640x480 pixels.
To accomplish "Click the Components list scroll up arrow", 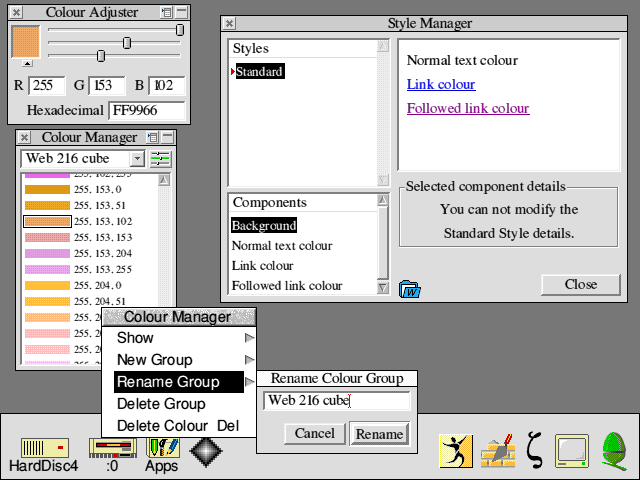I will (383, 200).
